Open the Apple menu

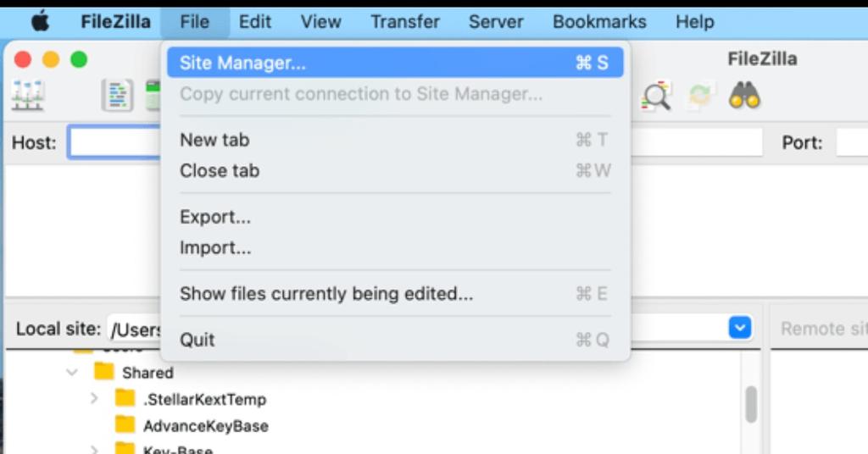pos(40,22)
